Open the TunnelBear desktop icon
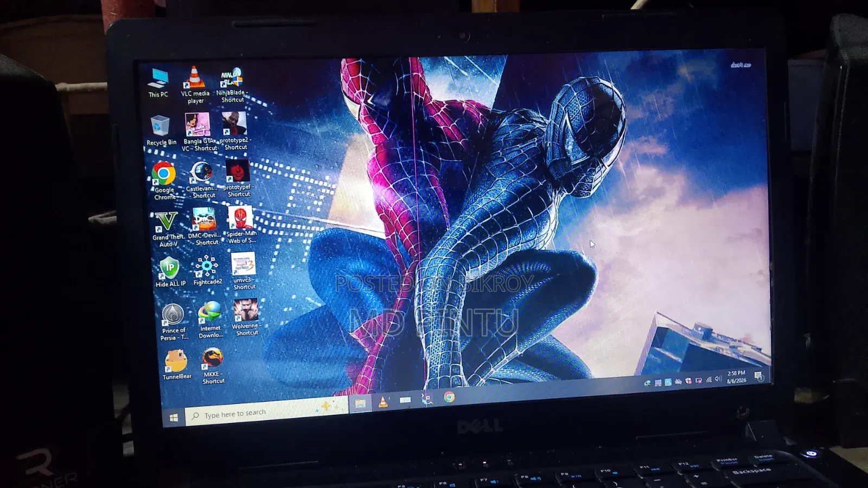868x488 pixels. 177,364
